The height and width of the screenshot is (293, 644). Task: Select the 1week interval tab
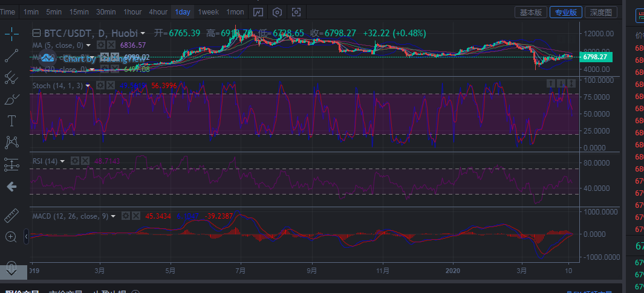pyautogui.click(x=209, y=12)
